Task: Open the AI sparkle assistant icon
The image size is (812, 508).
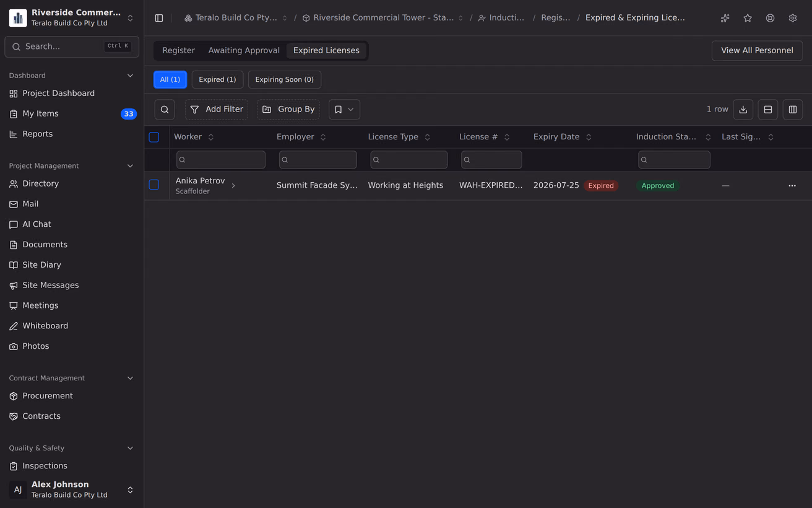Action: pos(725,18)
